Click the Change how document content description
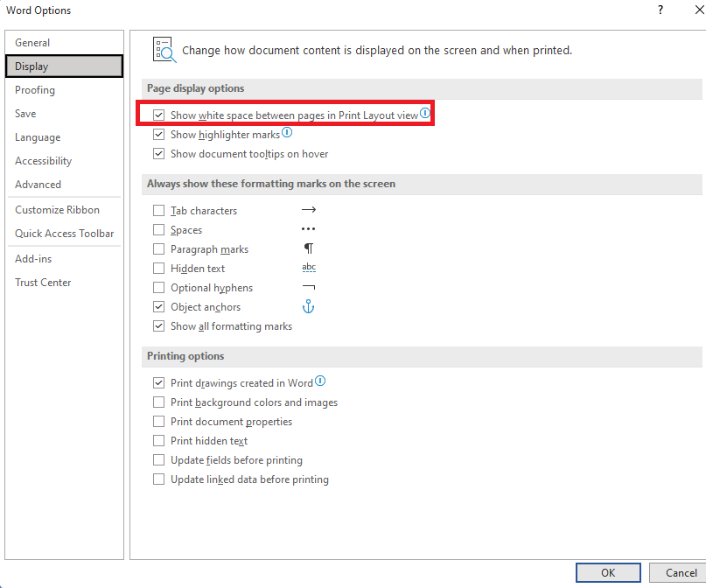The height and width of the screenshot is (588, 706). click(377, 51)
